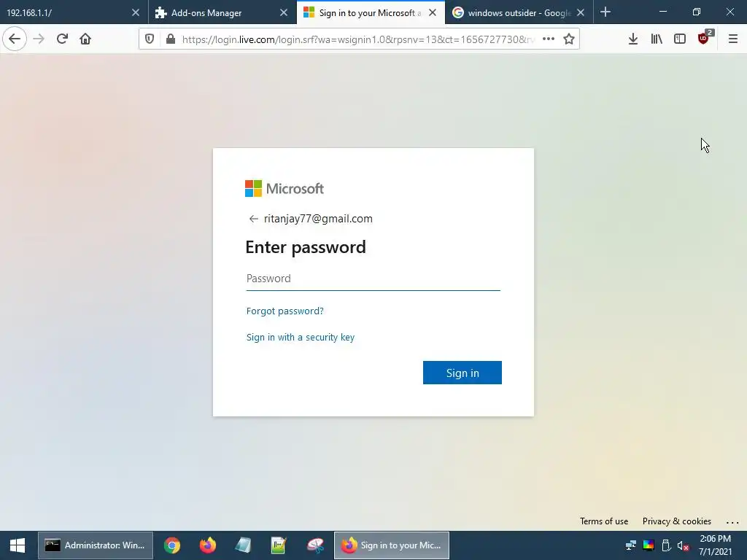The width and height of the screenshot is (747, 560).
Task: Reload the page with the refresh icon
Action: point(62,39)
